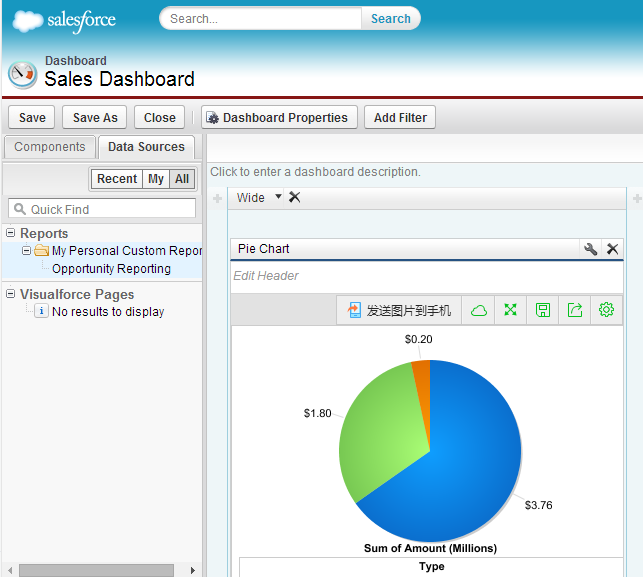Image resolution: width=643 pixels, height=577 pixels.
Task: Collapse the Visualforce Pages section
Action: (11, 294)
